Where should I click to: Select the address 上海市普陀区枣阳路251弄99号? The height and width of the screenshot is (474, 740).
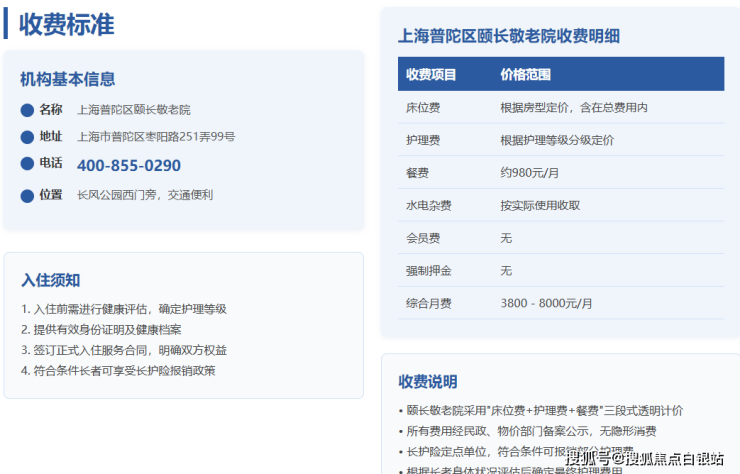pyautogui.click(x=156, y=137)
